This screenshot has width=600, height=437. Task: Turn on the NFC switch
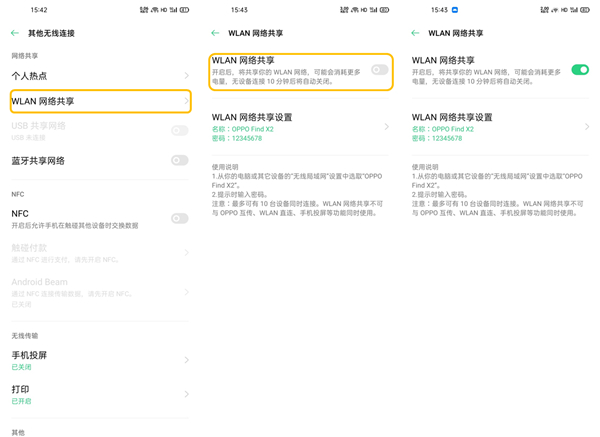[179, 218]
